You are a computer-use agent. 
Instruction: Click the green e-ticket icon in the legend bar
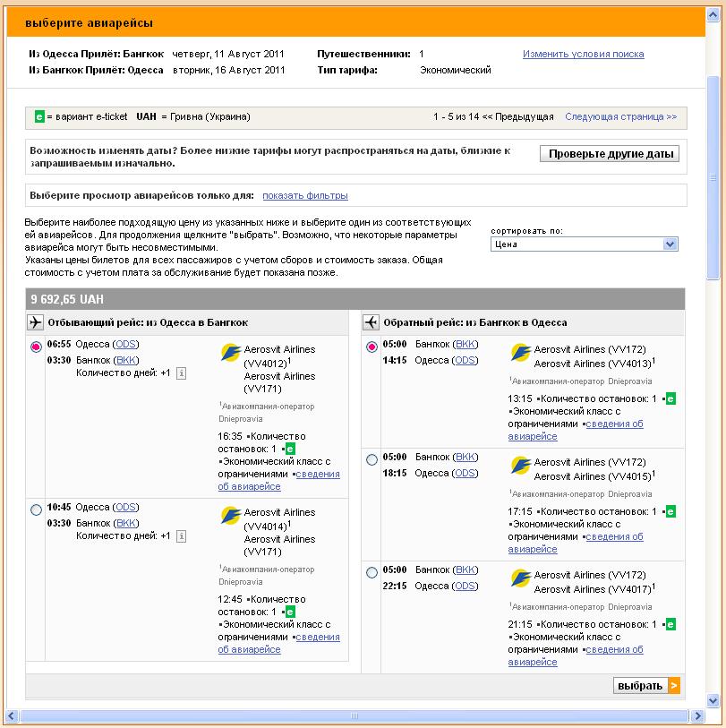point(39,116)
